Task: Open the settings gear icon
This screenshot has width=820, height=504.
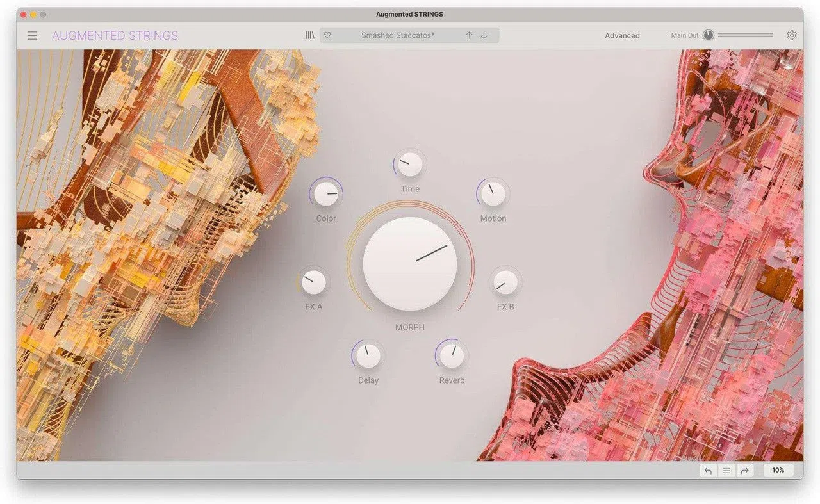Action: pyautogui.click(x=792, y=35)
